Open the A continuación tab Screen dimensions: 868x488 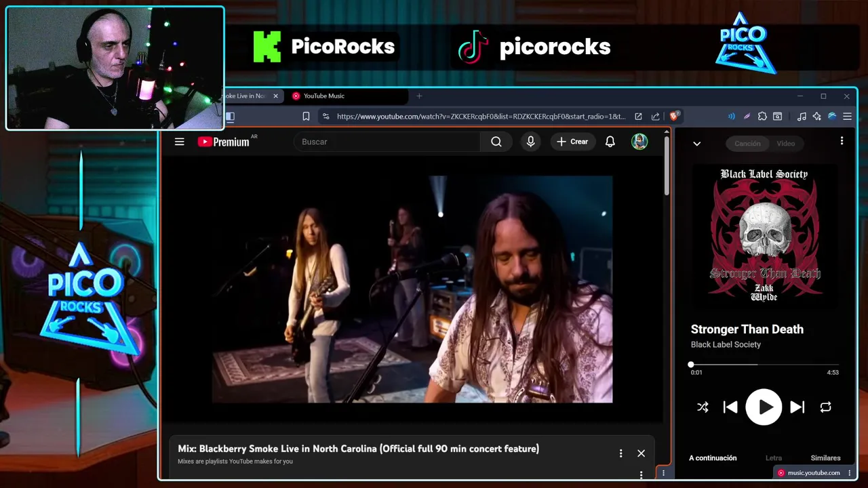pyautogui.click(x=713, y=458)
